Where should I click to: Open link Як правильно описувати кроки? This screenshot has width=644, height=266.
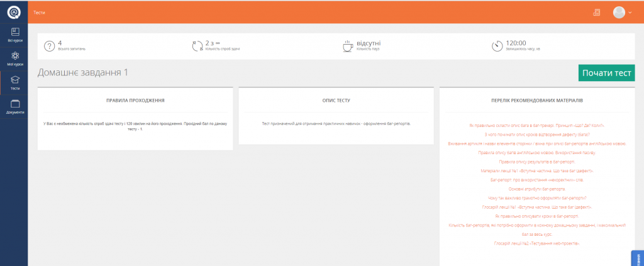coord(537,216)
